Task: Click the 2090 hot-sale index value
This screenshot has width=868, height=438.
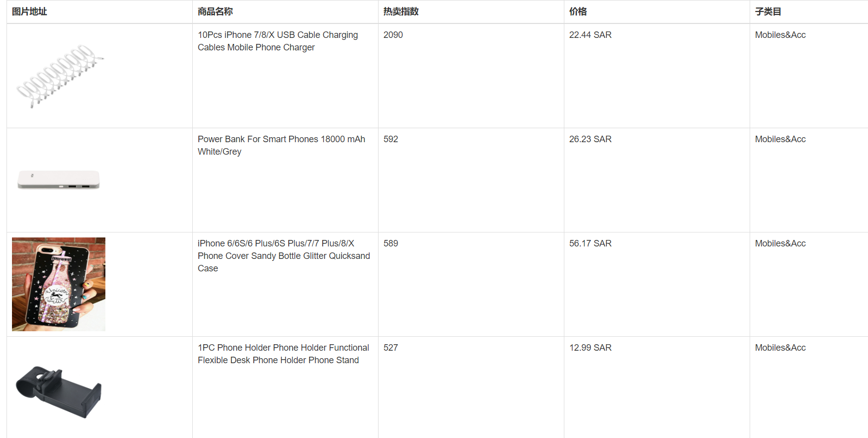Action: pos(393,35)
